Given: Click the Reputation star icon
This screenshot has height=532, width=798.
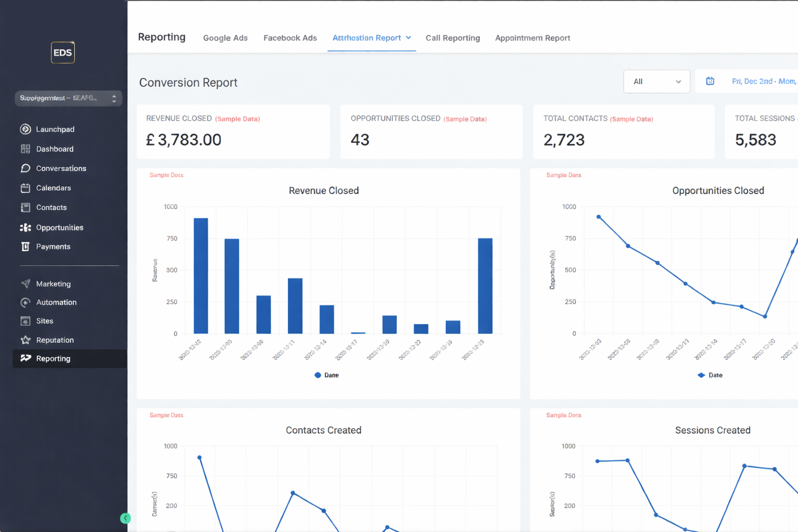Looking at the screenshot, I should (x=25, y=340).
